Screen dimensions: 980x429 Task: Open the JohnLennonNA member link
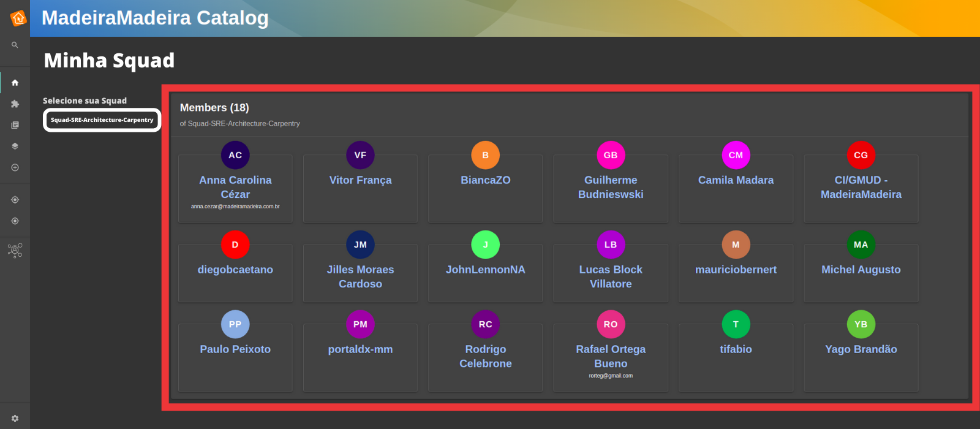(x=485, y=270)
